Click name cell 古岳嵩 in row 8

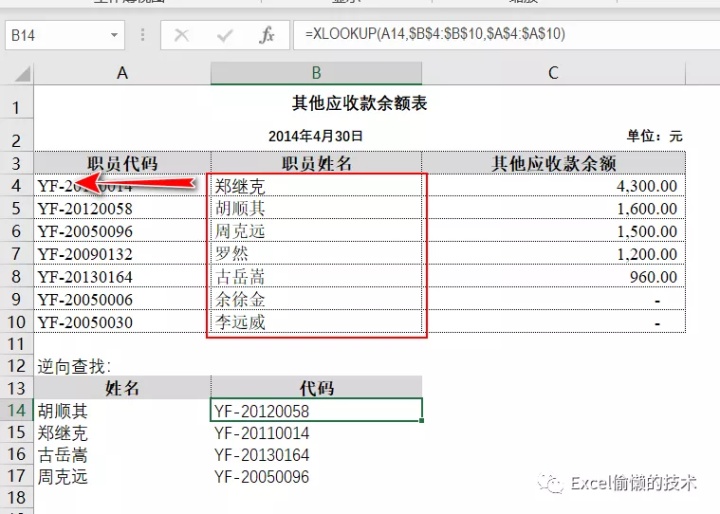pos(316,277)
